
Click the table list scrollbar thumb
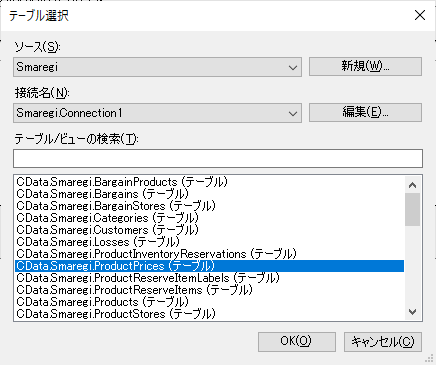click(413, 209)
